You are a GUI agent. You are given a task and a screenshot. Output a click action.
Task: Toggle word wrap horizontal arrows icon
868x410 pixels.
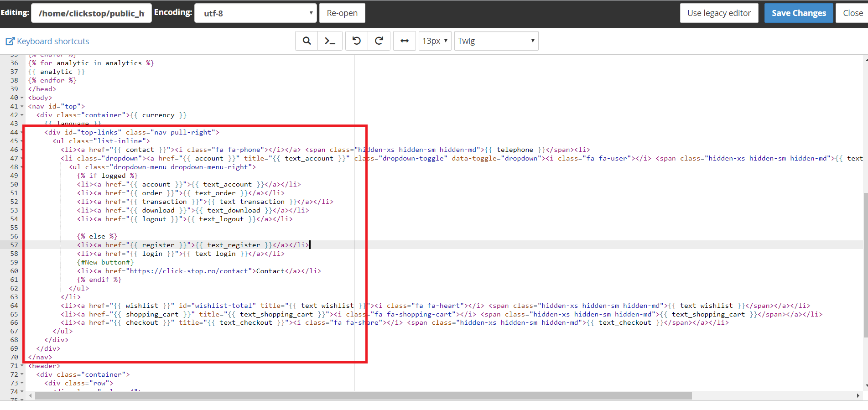[x=405, y=41]
